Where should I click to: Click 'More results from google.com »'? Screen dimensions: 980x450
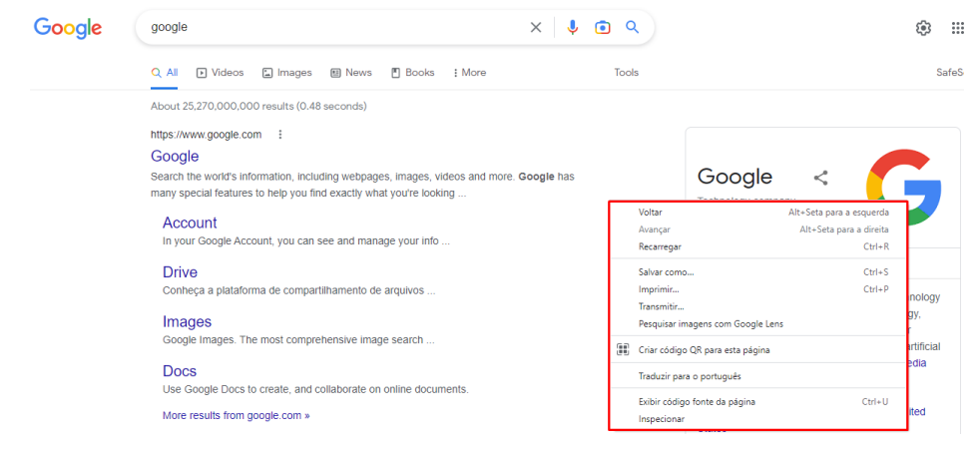point(237,415)
